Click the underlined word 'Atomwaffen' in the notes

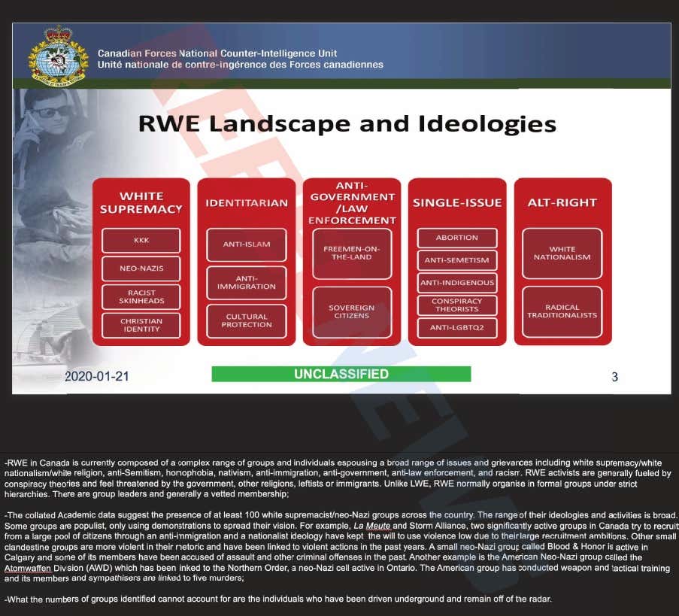(28, 568)
